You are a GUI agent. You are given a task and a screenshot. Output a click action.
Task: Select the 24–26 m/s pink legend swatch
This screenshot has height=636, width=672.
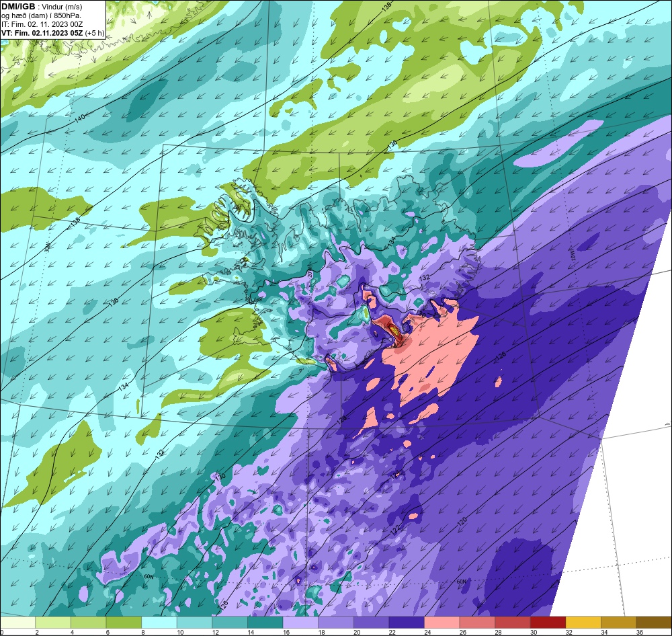pyautogui.click(x=442, y=623)
